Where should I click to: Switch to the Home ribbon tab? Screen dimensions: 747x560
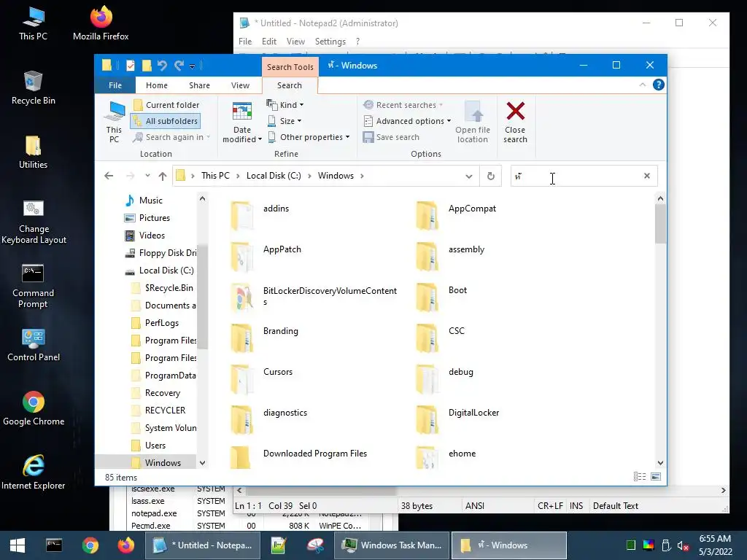point(157,85)
